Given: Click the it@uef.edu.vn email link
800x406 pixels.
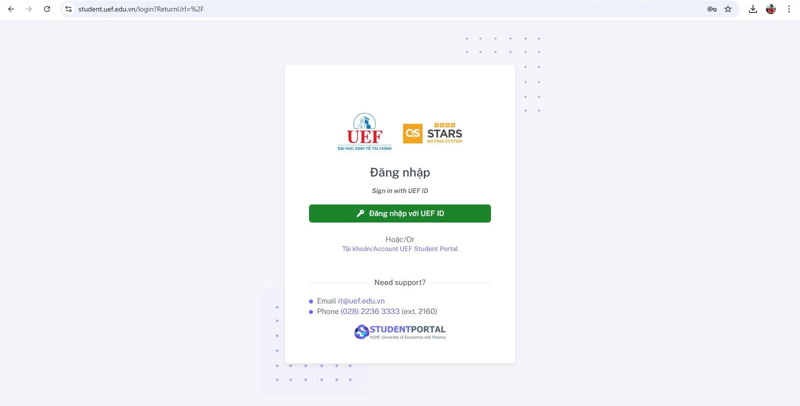Looking at the screenshot, I should 361,301.
